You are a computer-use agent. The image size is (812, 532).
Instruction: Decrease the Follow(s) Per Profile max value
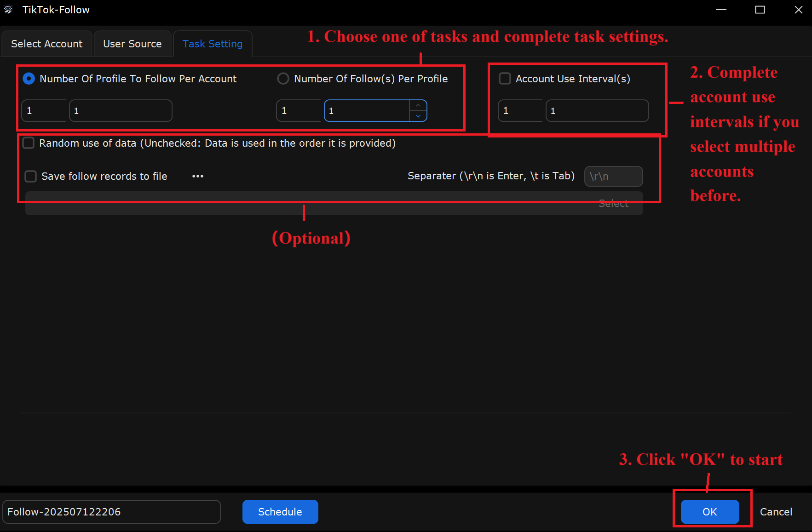418,116
